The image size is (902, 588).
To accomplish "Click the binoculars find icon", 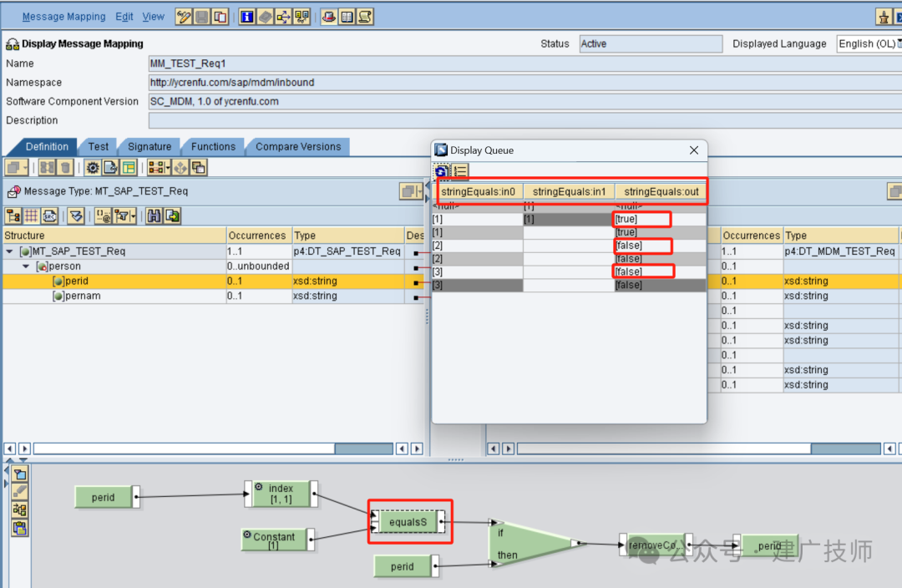I will click(x=155, y=215).
